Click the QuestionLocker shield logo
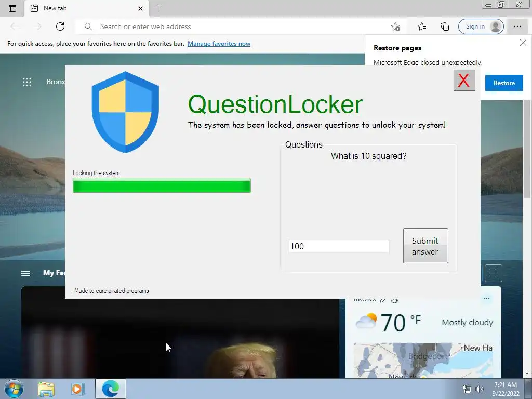 point(125,112)
